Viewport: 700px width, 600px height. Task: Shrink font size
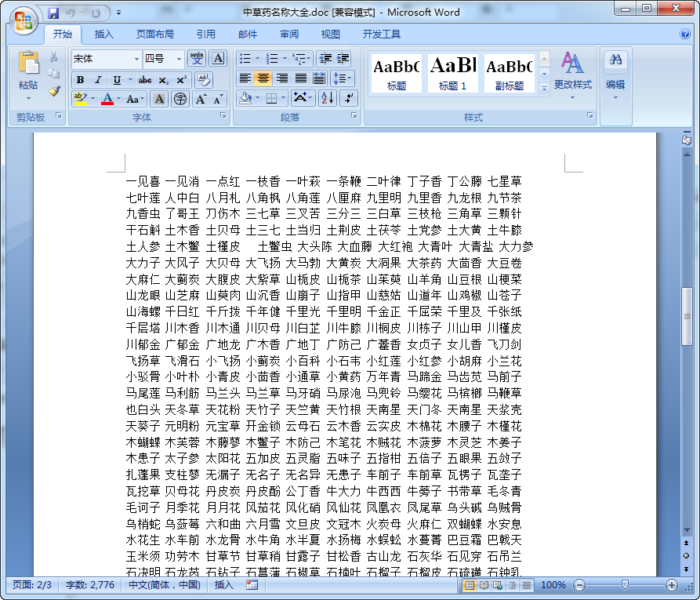[217, 99]
